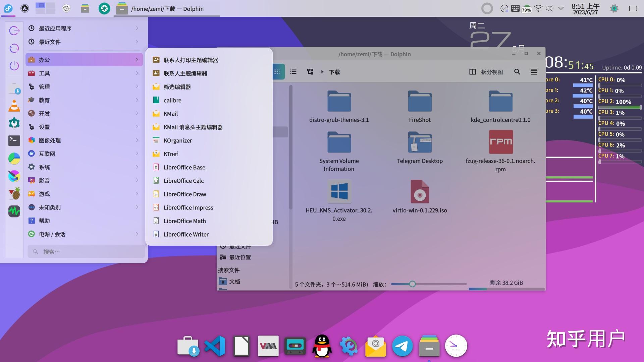
Task: Select the virtio-win-0.1.229.iso file
Action: 420,196
